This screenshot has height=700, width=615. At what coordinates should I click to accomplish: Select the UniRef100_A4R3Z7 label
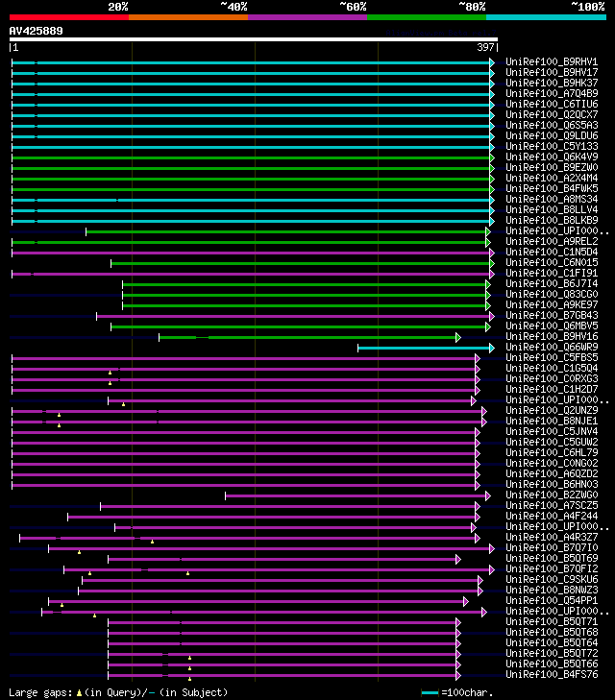[x=552, y=537]
